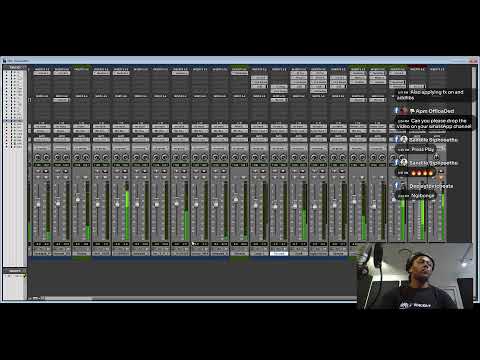Screen dimensions: 480x360
Task: Open first insert plugin on eighth channel
Action: pyautogui.click(x=180, y=73)
